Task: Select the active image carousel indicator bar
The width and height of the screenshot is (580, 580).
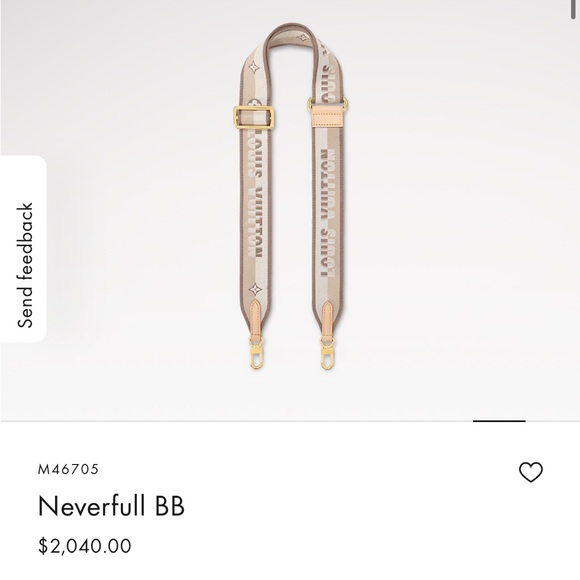Action: (499, 421)
